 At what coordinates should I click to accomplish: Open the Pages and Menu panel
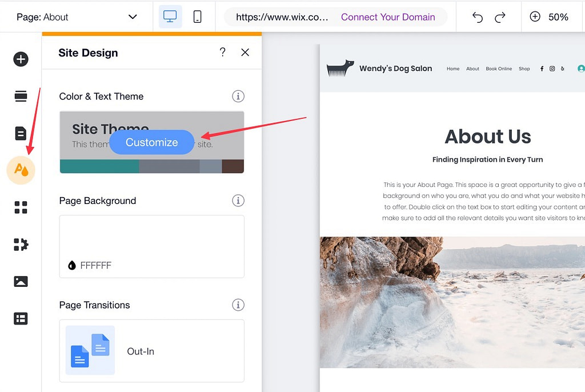pyautogui.click(x=21, y=133)
